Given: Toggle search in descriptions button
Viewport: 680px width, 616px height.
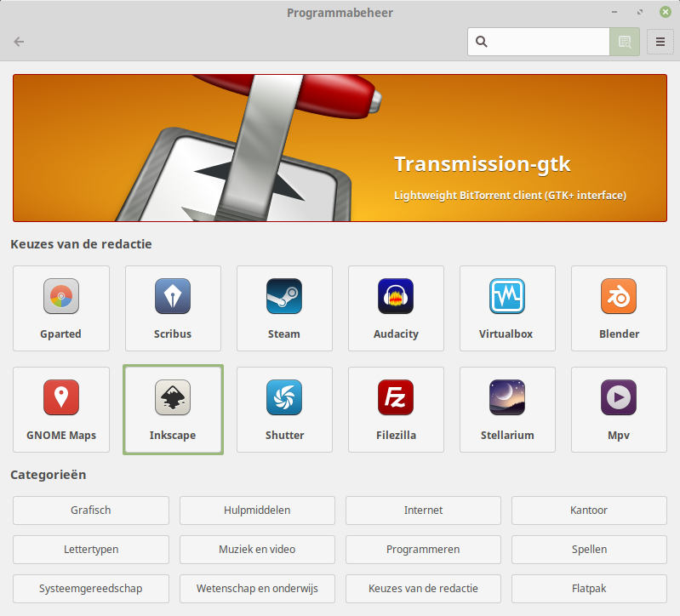Looking at the screenshot, I should tap(625, 42).
